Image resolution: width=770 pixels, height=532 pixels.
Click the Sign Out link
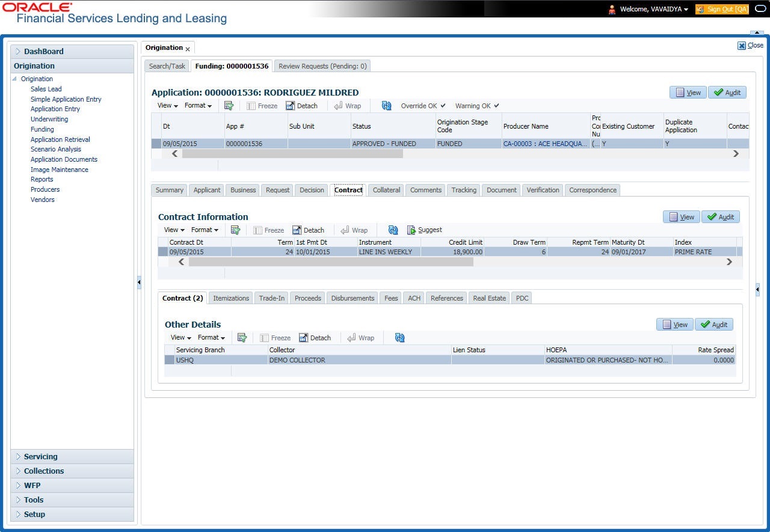(x=722, y=9)
